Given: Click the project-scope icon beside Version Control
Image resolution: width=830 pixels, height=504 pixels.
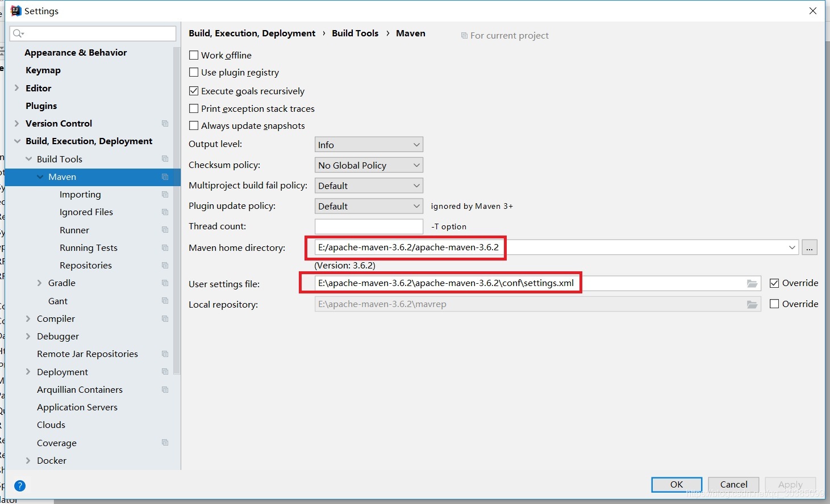Looking at the screenshot, I should [x=165, y=123].
